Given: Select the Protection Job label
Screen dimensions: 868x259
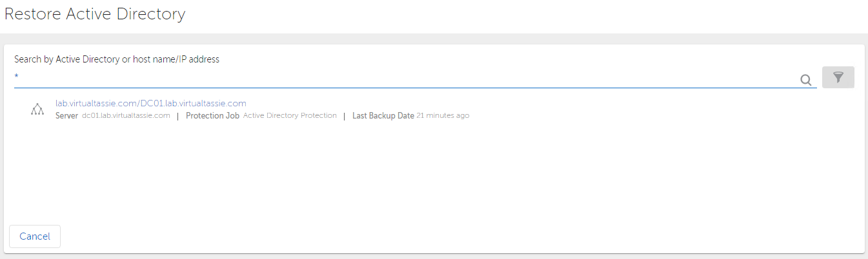Looking at the screenshot, I should coord(213,116).
